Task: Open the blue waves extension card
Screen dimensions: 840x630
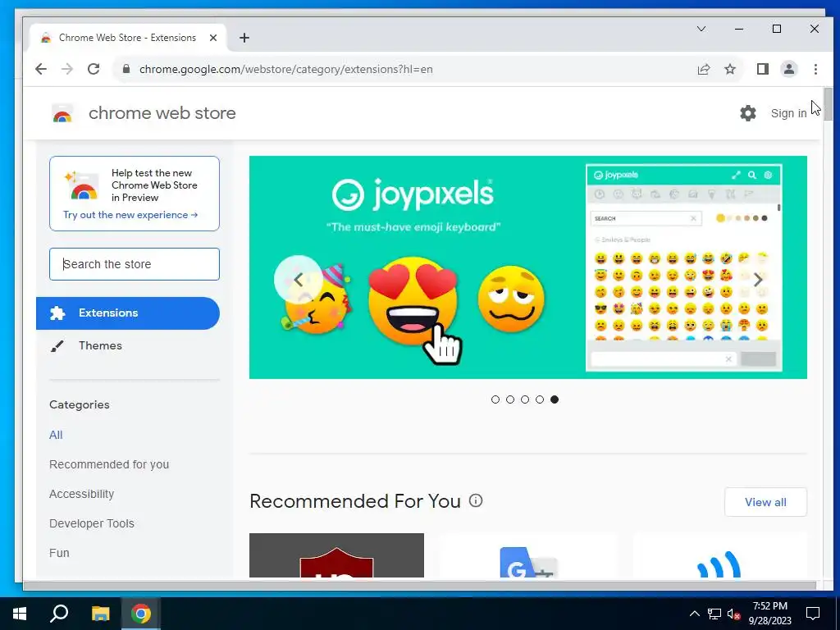Action: click(x=720, y=555)
